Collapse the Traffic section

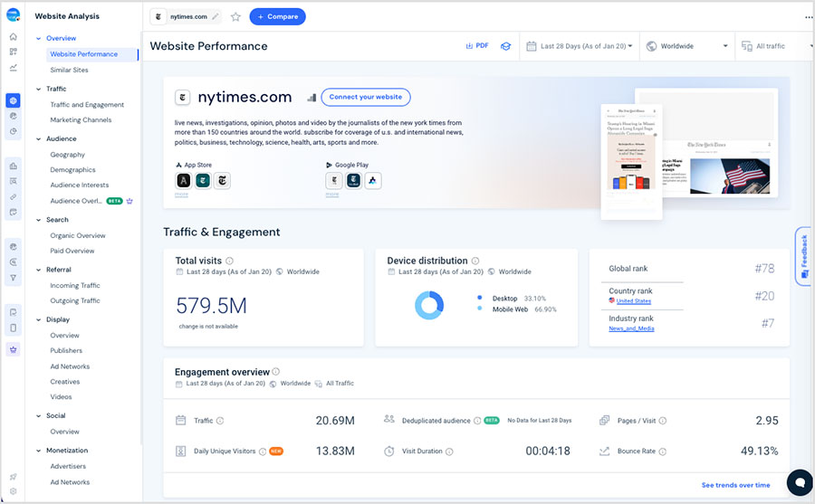click(38, 89)
